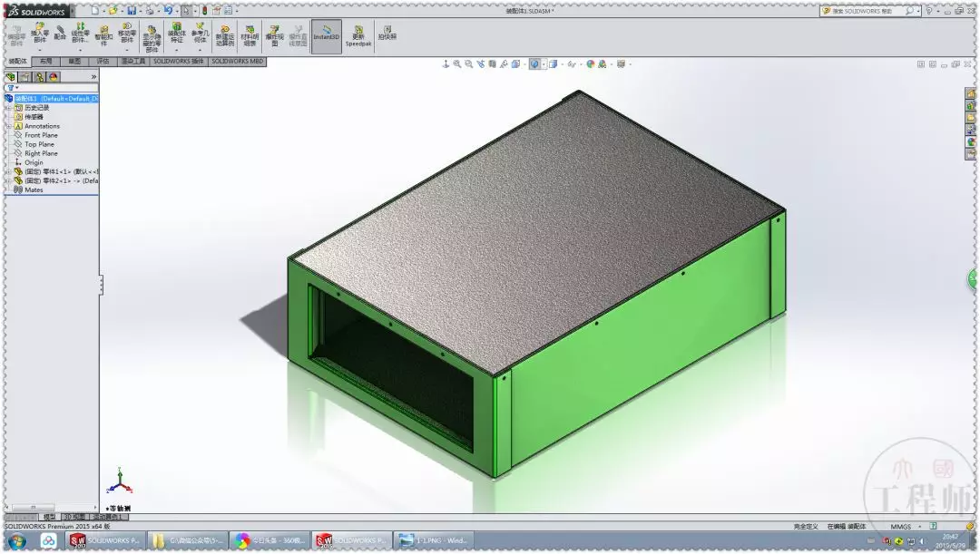Screen dimensions: 980x554
Task: Collapse feature tree panel via splitter handle
Action: [x=100, y=285]
